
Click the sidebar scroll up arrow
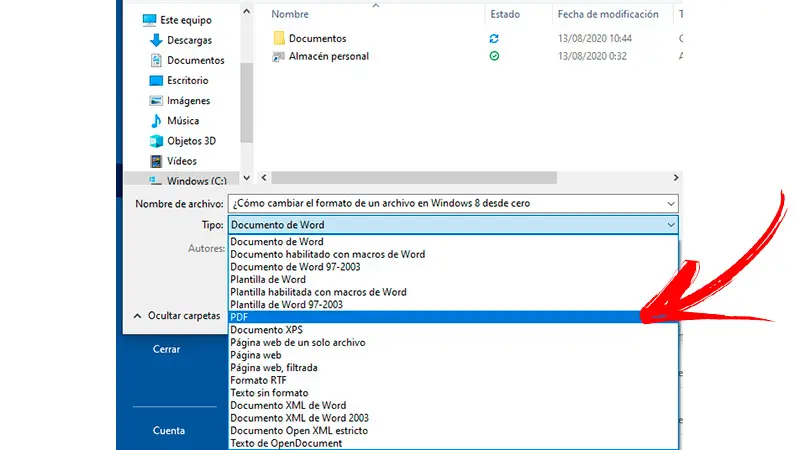(246, 11)
